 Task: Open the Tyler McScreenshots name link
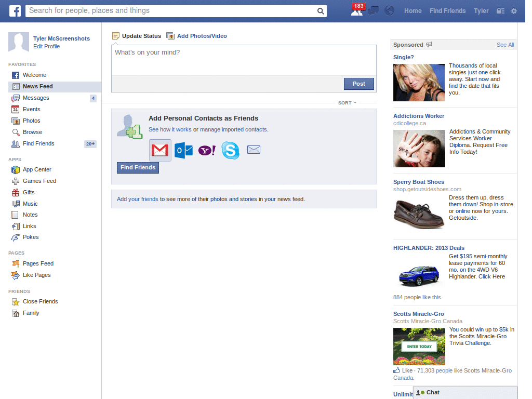(x=61, y=38)
